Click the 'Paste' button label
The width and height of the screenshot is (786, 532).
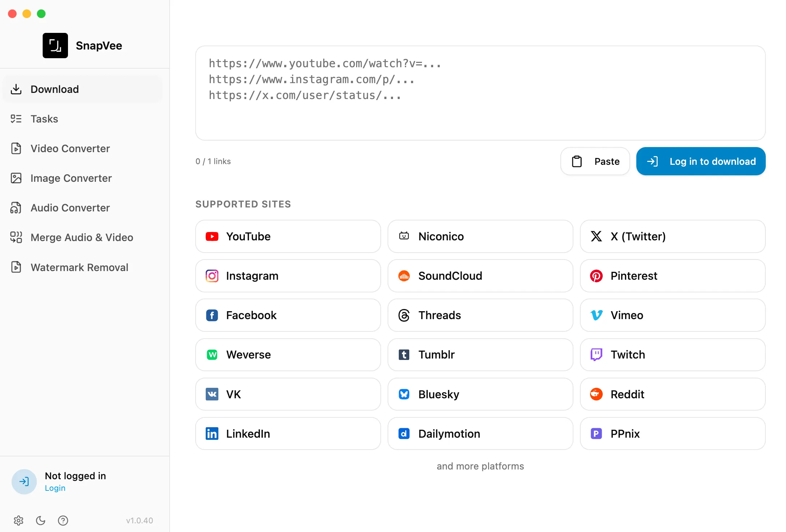click(607, 161)
